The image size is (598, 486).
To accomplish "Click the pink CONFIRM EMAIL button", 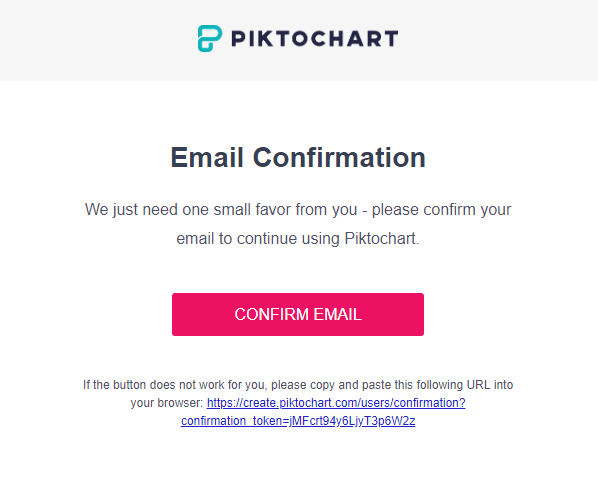I will (298, 314).
